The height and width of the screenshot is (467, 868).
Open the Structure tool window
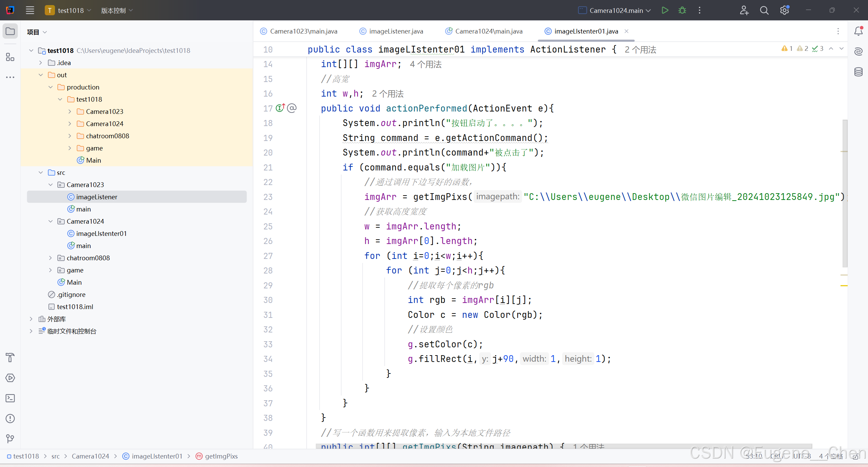(x=10, y=57)
